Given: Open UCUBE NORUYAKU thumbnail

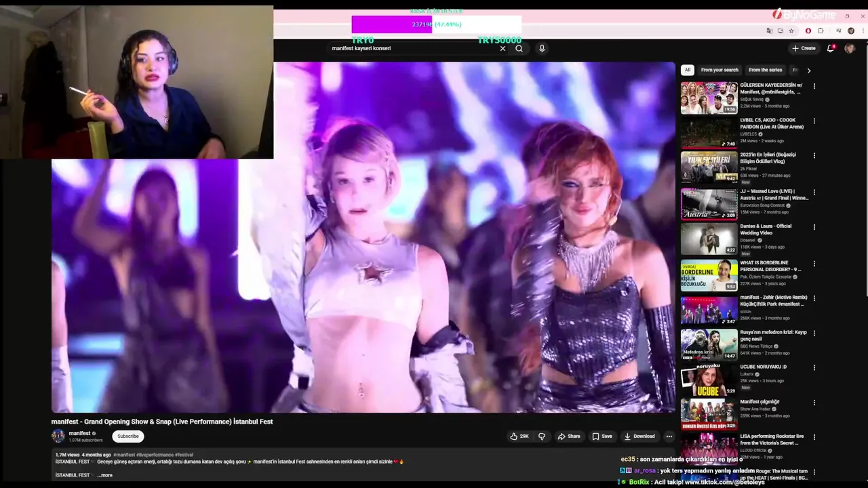Looking at the screenshot, I should [709, 380].
